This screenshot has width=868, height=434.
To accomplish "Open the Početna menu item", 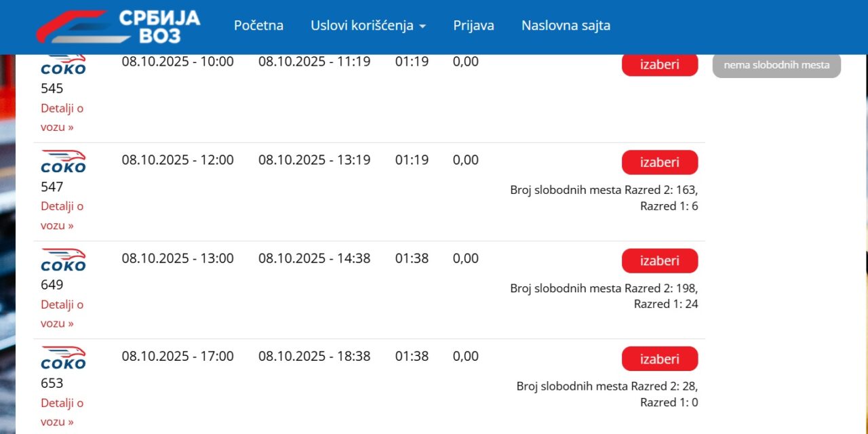I will (258, 25).
